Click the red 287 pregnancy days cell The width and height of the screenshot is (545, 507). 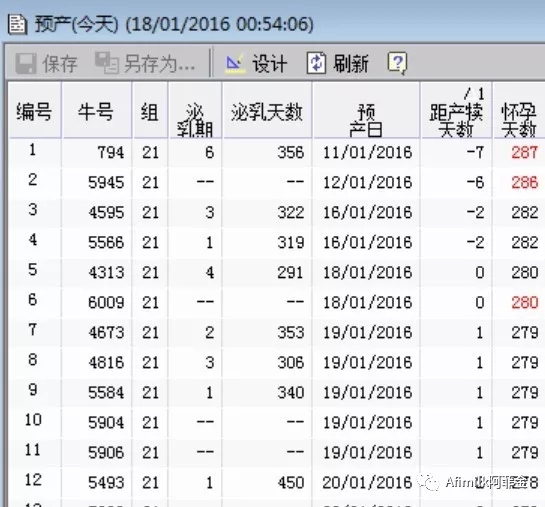pyautogui.click(x=524, y=152)
